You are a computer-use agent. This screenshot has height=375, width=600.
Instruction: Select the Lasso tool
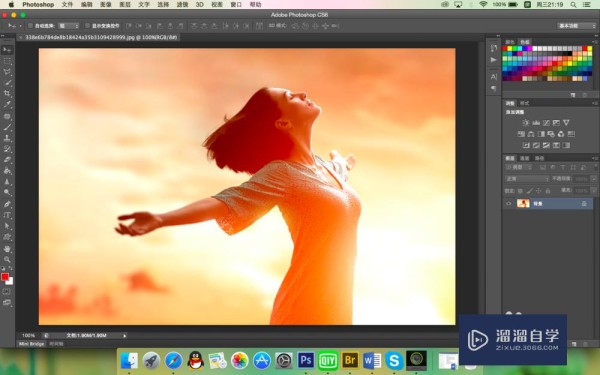(x=7, y=72)
